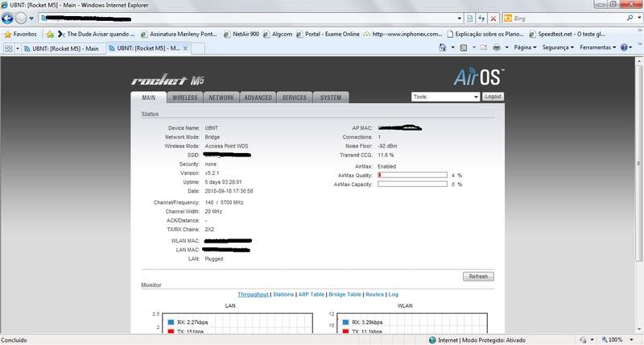Click the RSS feeds icon
This screenshot has height=345, width=644.
coord(464,48)
